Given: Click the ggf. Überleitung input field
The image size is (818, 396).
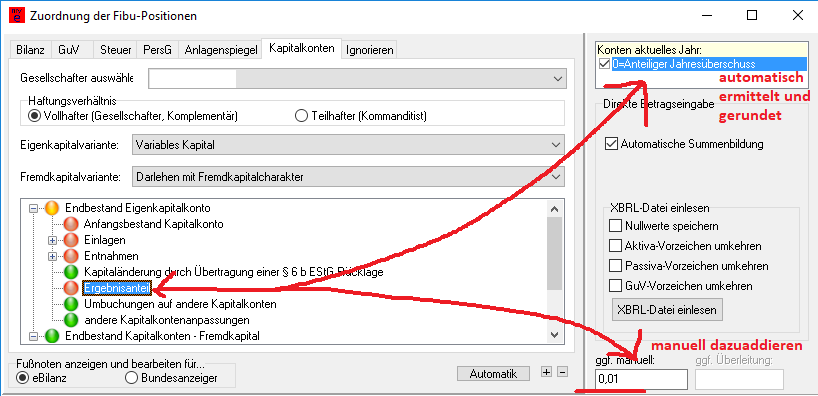Looking at the screenshot, I should coord(739,379).
